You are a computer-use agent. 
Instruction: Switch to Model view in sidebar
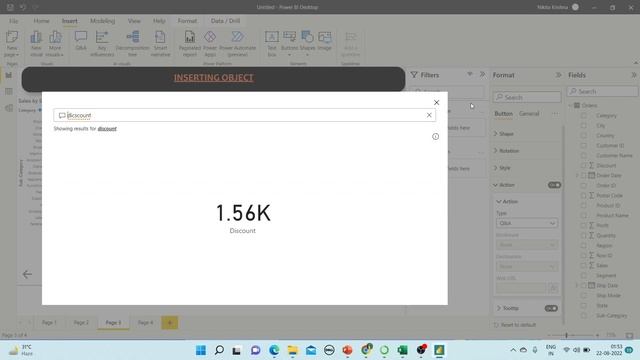(x=9, y=108)
